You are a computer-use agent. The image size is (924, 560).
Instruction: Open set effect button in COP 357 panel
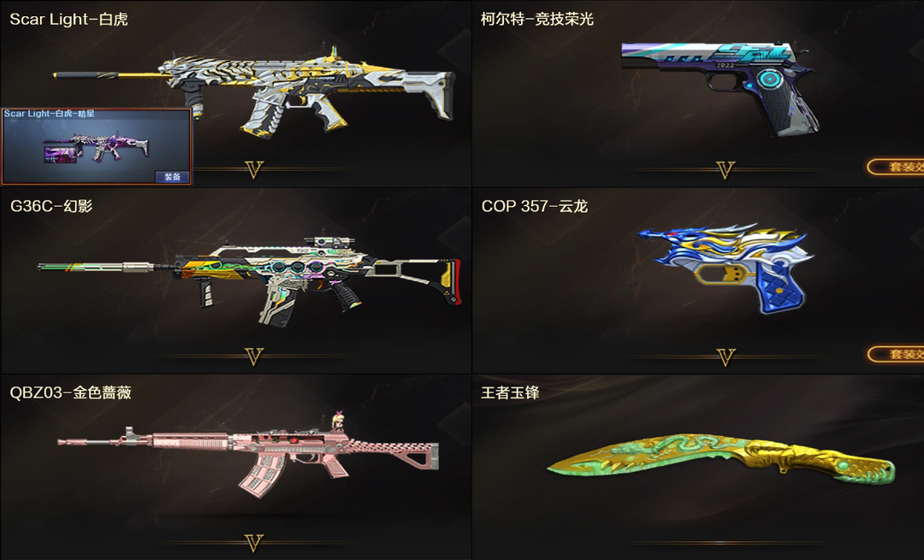click(896, 354)
